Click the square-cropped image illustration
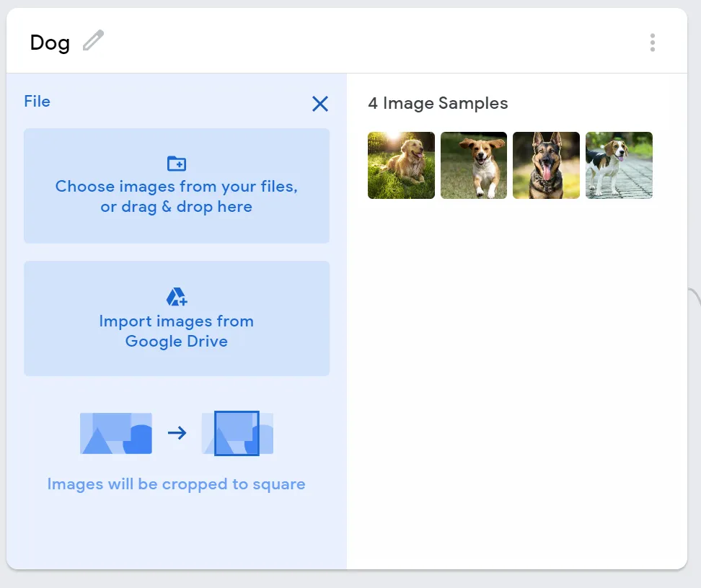Viewport: 701px width, 588px height. (x=237, y=433)
